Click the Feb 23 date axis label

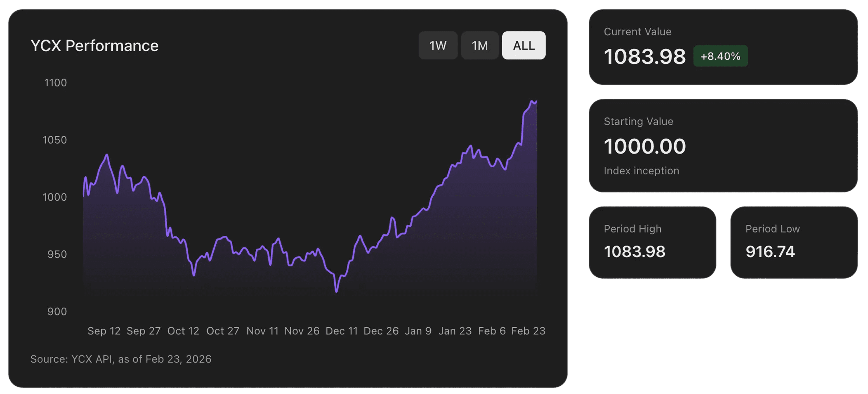pyautogui.click(x=528, y=331)
